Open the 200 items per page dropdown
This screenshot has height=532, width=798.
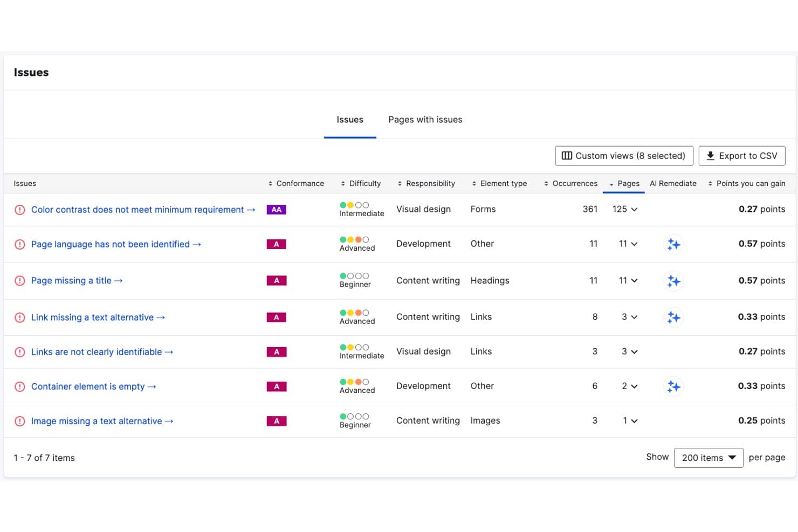click(708, 458)
